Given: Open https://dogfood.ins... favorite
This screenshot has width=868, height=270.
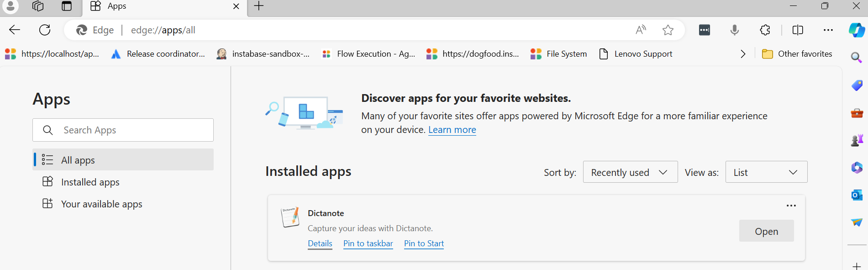Looking at the screenshot, I should click(473, 54).
